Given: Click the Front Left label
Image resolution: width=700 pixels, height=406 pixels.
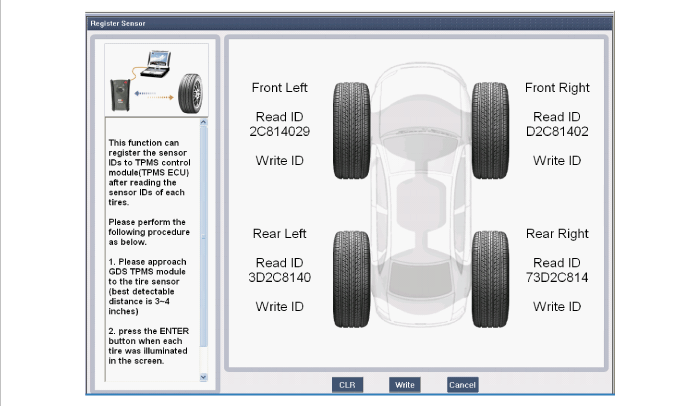Looking at the screenshot, I should pyautogui.click(x=279, y=88).
